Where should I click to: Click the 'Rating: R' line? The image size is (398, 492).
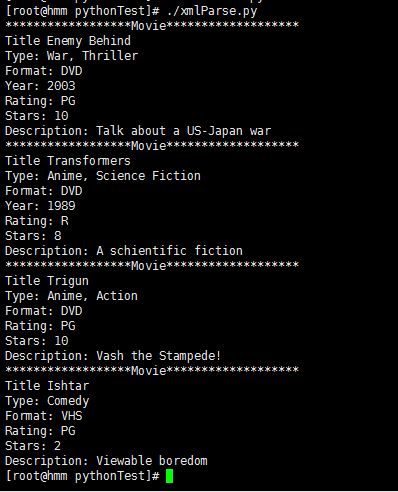coord(37,221)
